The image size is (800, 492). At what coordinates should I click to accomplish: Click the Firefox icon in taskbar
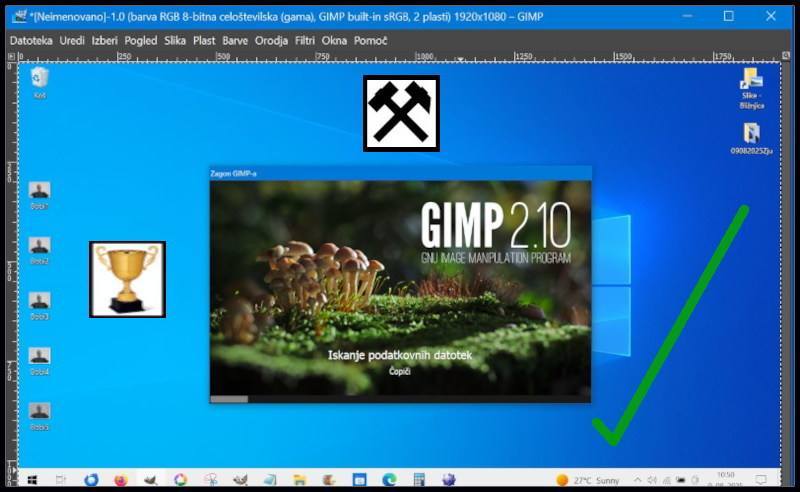[121, 480]
